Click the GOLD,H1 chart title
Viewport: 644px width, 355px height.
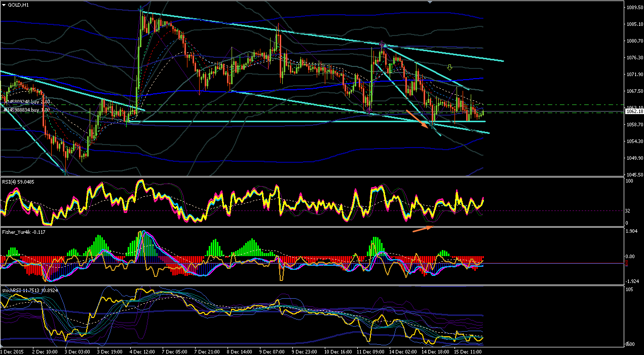click(x=18, y=5)
